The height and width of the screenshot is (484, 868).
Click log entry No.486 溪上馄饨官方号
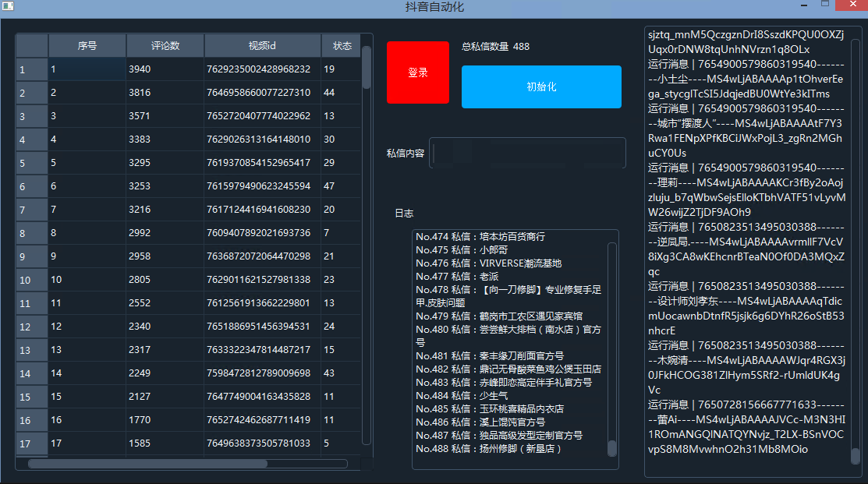pos(480,422)
